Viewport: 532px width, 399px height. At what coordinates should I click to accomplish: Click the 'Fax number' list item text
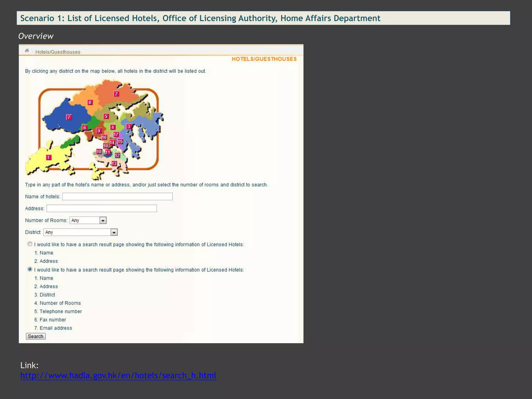(x=53, y=320)
